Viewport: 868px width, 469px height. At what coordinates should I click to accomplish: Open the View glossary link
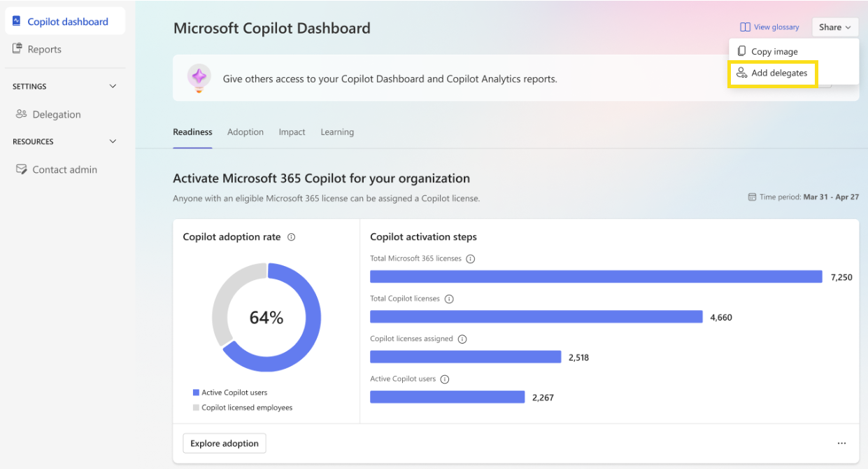pos(769,27)
